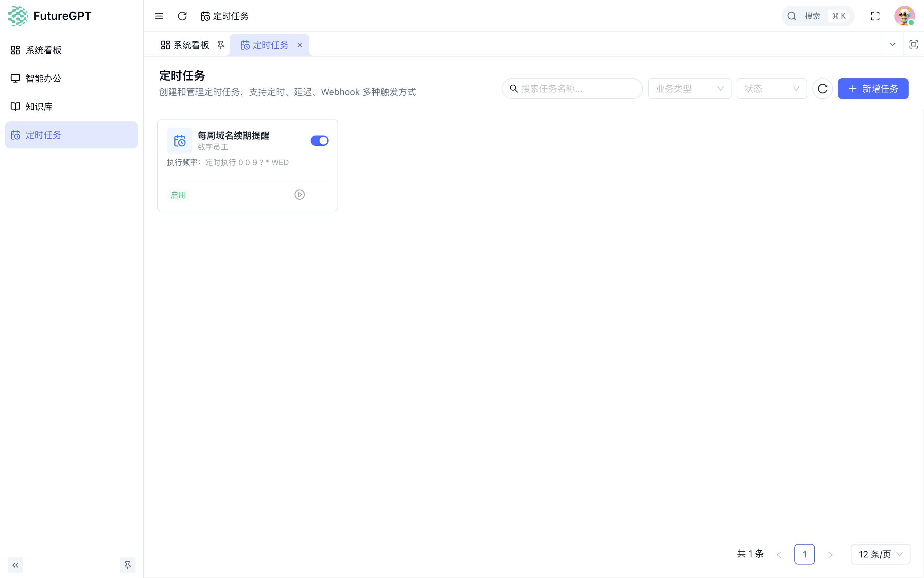Click the task card calendar-clock icon

[x=179, y=141]
